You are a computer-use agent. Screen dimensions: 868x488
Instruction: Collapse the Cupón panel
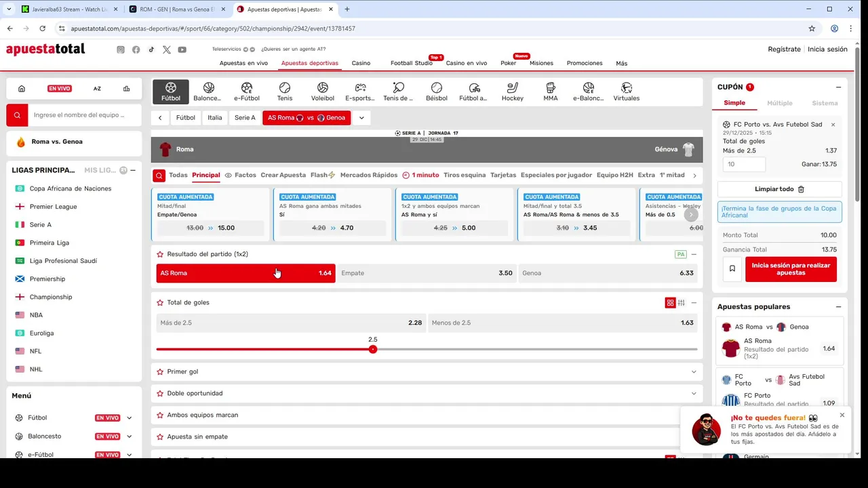tap(838, 87)
